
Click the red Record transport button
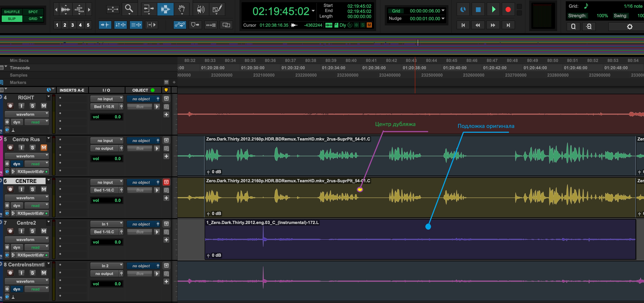coord(508,9)
